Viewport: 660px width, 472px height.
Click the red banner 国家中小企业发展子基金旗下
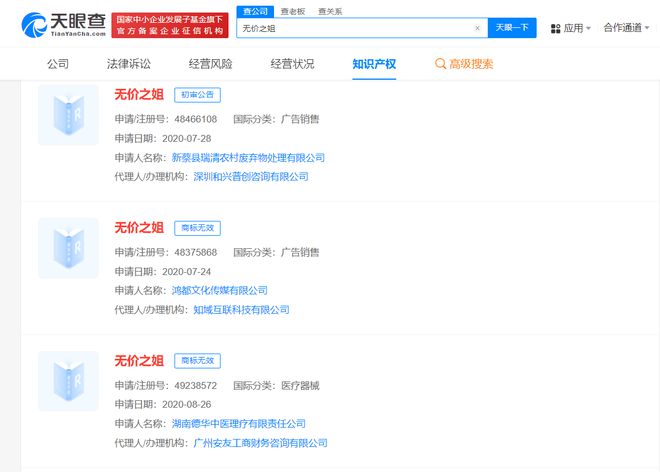coord(170,25)
